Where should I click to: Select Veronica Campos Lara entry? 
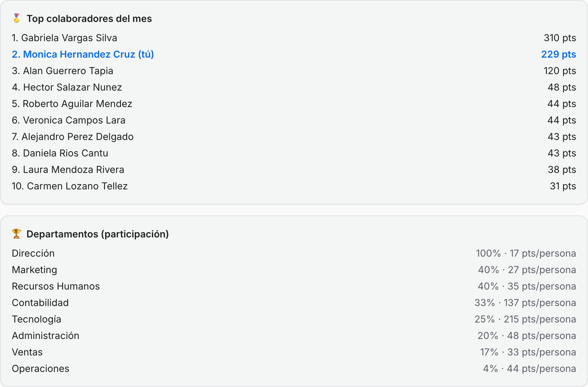[294, 120]
